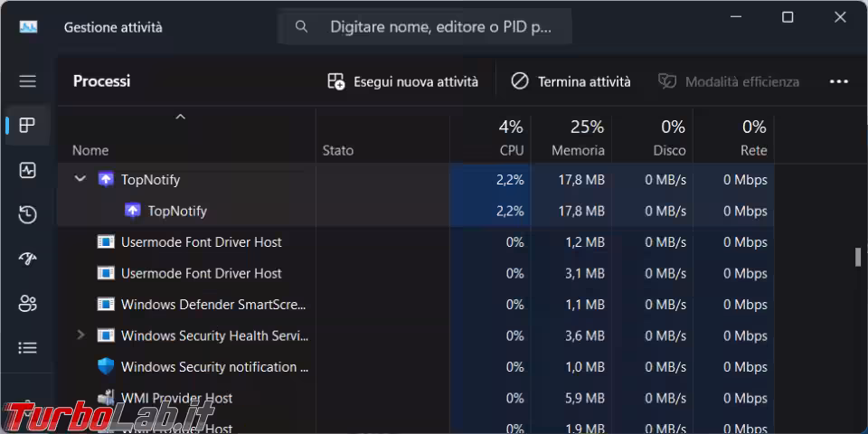Expand Windows Security Health Service group

coord(80,335)
